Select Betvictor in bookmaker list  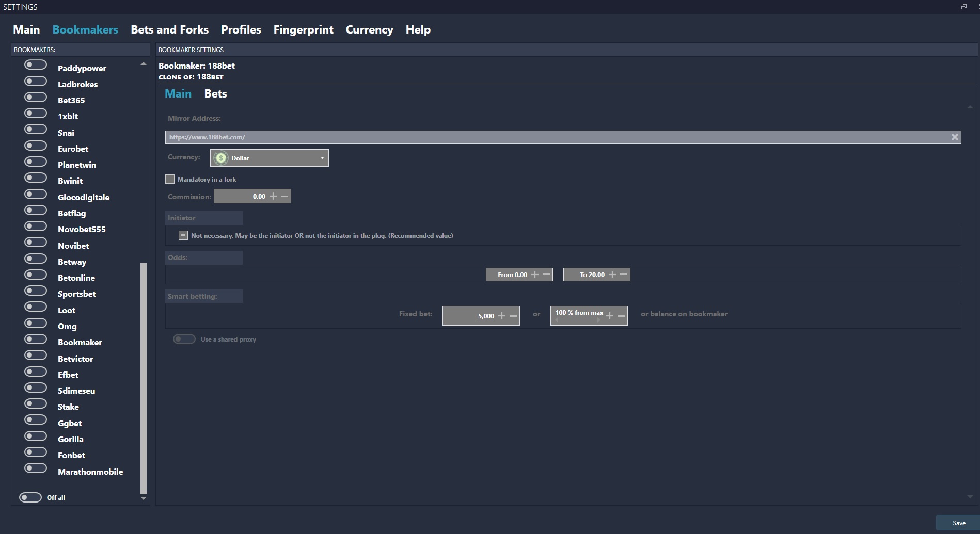coord(75,359)
